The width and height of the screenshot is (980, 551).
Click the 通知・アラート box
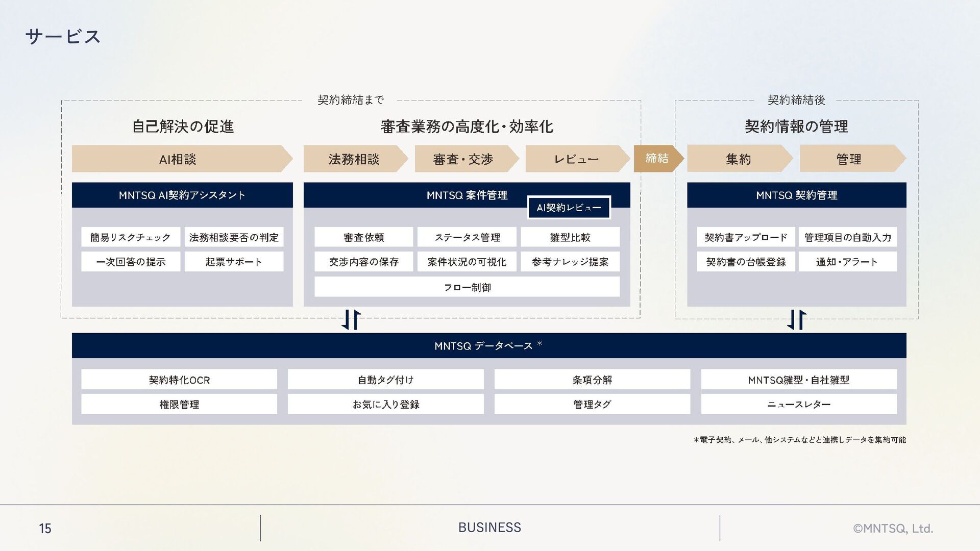pos(847,262)
